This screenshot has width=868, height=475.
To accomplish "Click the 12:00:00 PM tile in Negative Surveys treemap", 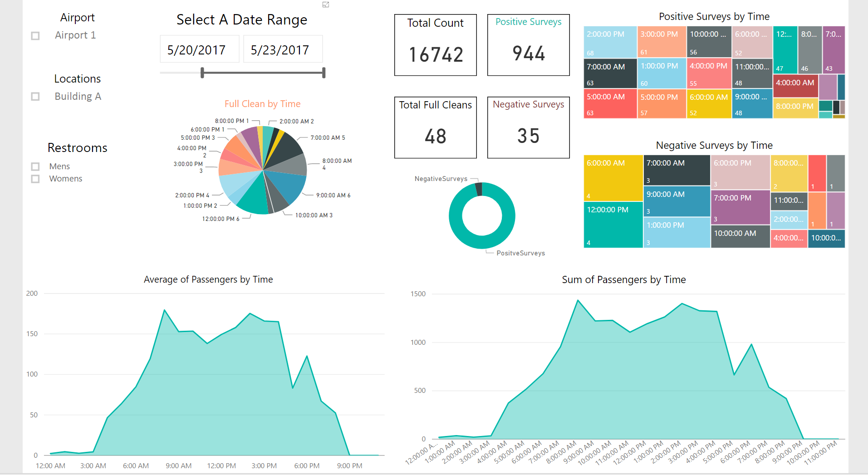I will click(613, 225).
